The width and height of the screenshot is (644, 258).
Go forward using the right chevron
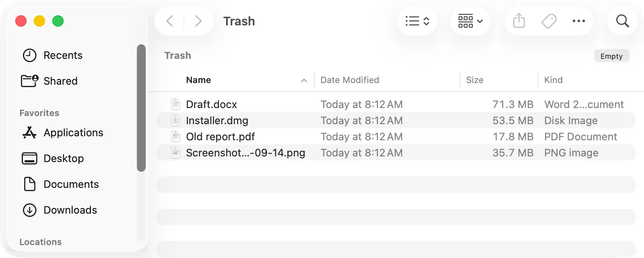tap(198, 21)
